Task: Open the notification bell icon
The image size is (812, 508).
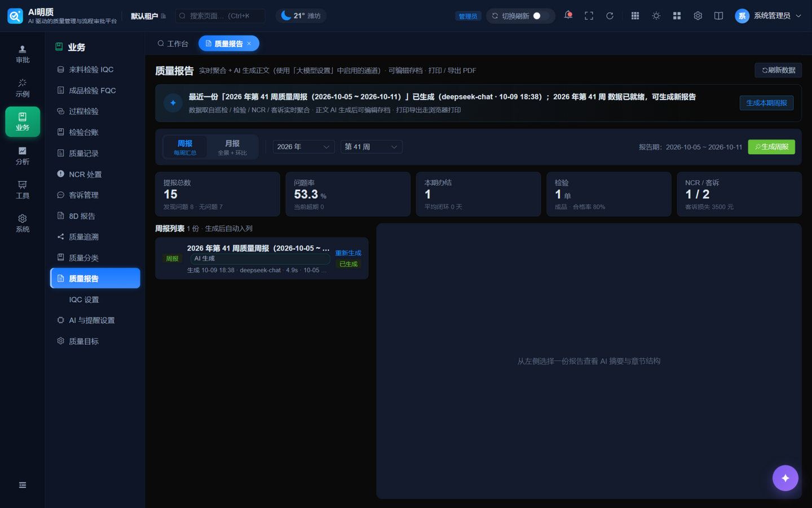Action: coord(568,15)
